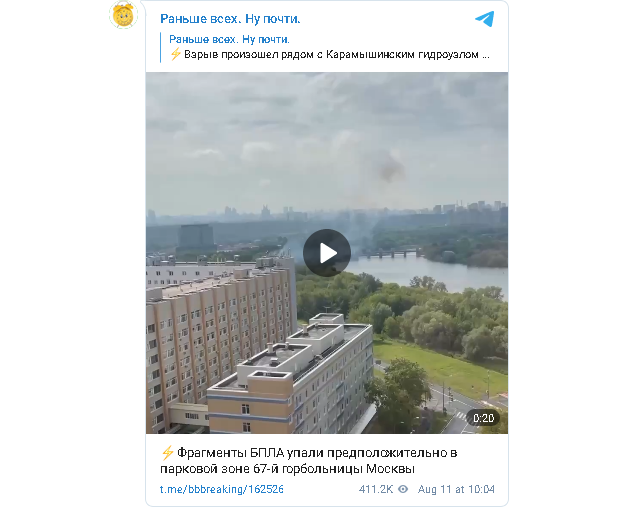Play the video with the center button
The image size is (618, 507).
pos(327,253)
